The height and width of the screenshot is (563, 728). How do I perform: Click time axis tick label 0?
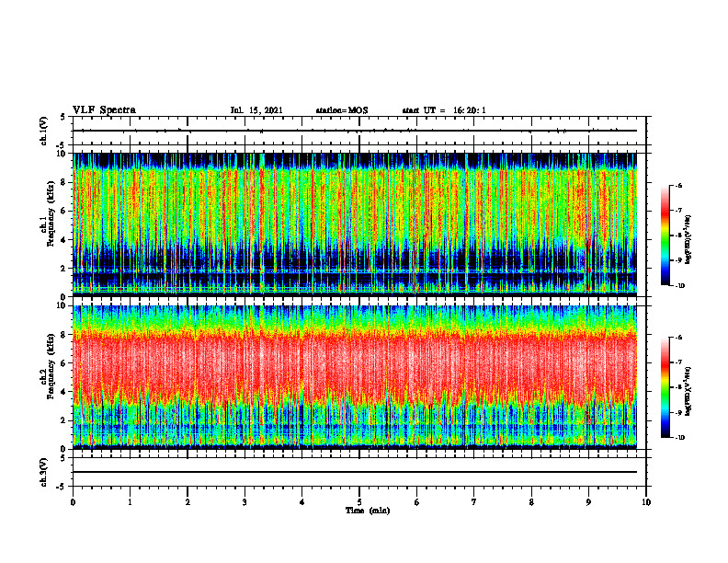click(x=73, y=501)
